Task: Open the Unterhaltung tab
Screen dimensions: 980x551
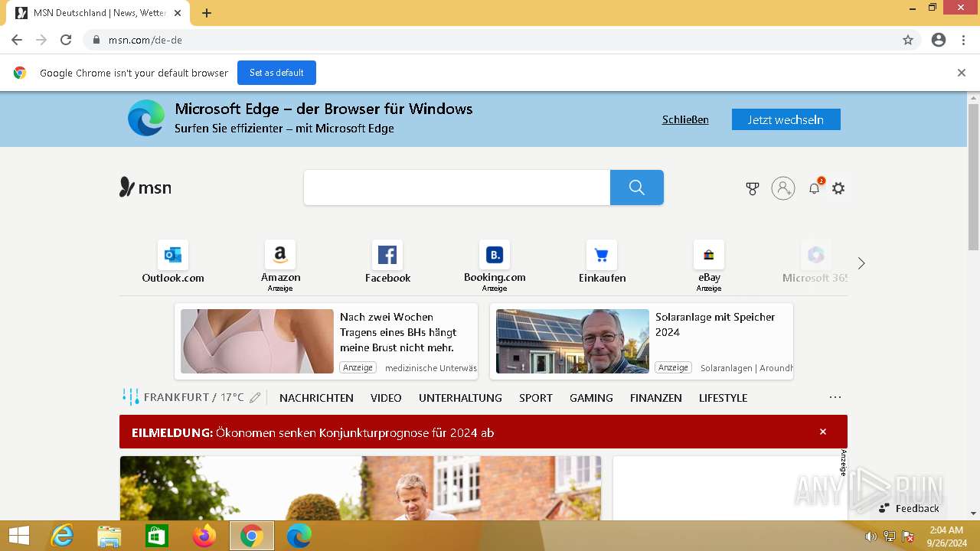Action: point(460,398)
